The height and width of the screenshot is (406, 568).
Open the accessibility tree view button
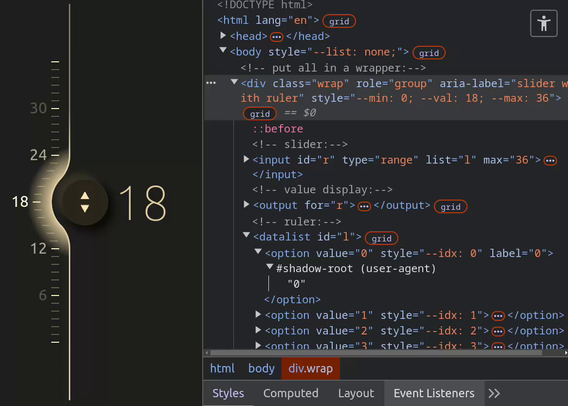543,24
